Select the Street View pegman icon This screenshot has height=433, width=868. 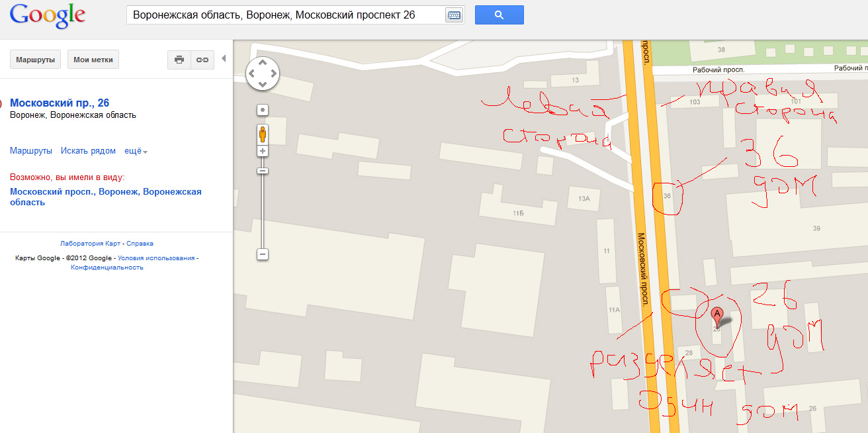[263, 134]
